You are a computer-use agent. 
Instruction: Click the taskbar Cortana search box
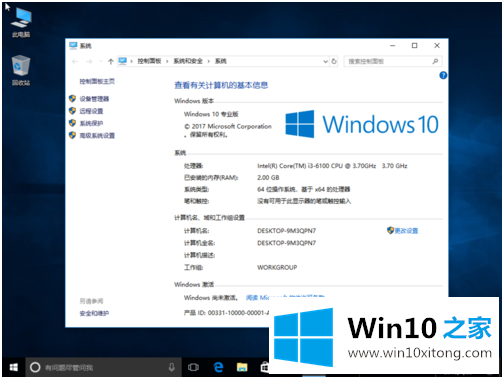[x=103, y=367]
